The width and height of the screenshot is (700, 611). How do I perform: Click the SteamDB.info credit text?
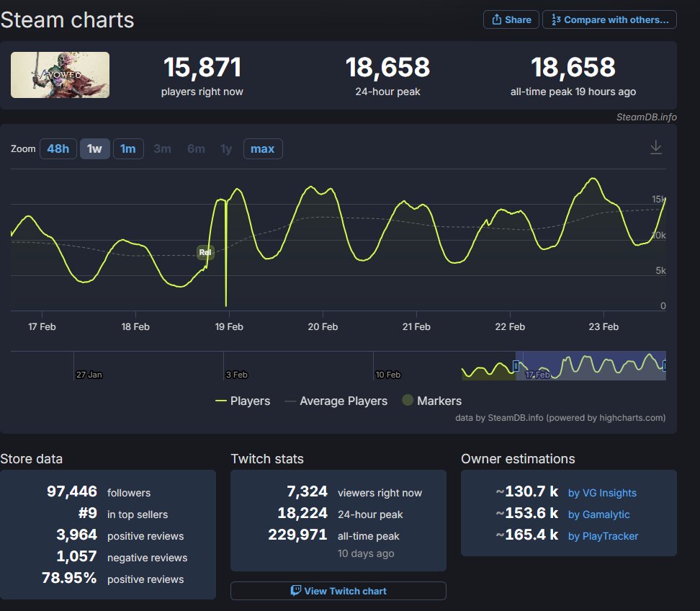647,117
